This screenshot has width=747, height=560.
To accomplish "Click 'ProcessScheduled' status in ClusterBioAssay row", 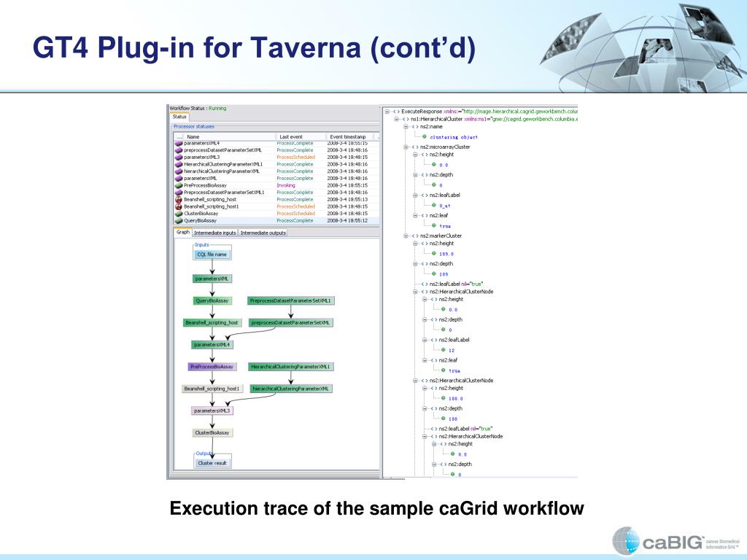I will [296, 214].
